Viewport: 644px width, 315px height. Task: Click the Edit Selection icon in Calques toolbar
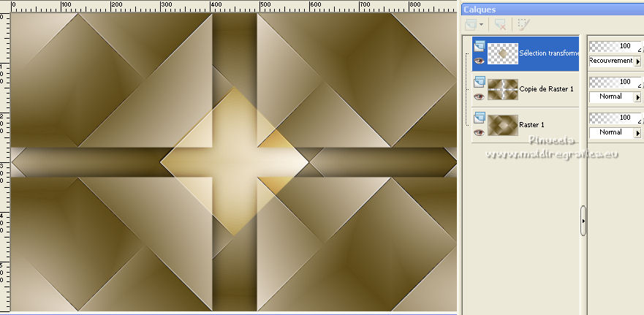[x=523, y=24]
